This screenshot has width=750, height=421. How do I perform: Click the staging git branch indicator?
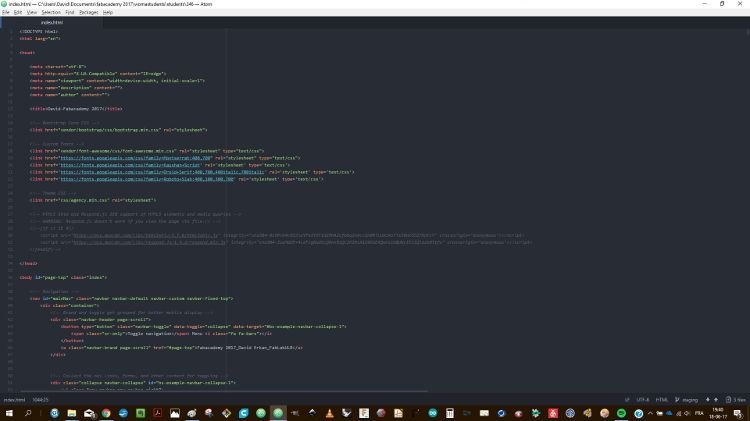[x=686, y=400]
